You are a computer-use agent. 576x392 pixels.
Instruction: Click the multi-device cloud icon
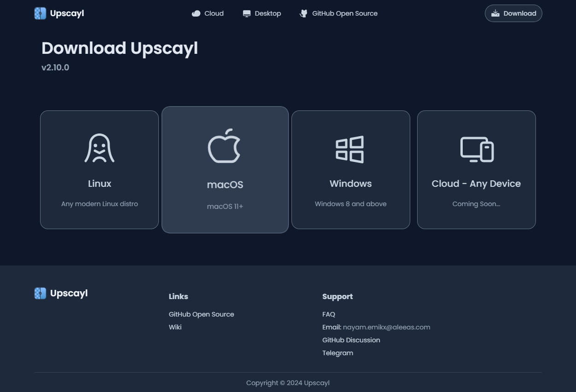[x=477, y=149]
